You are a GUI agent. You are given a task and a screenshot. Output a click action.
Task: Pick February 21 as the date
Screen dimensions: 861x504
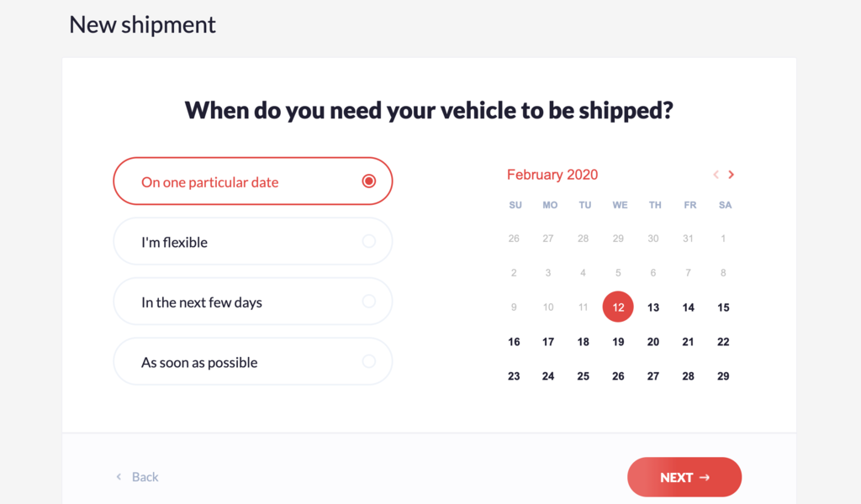[688, 341]
